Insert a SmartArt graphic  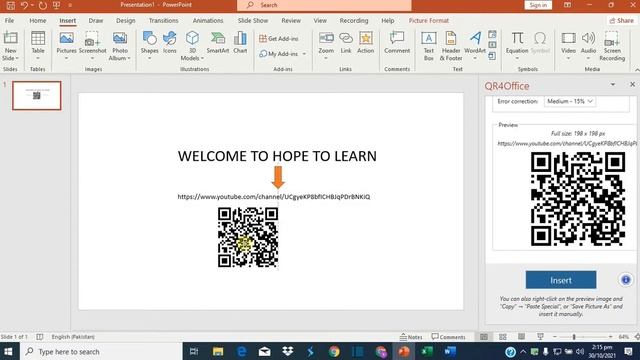coord(218,42)
